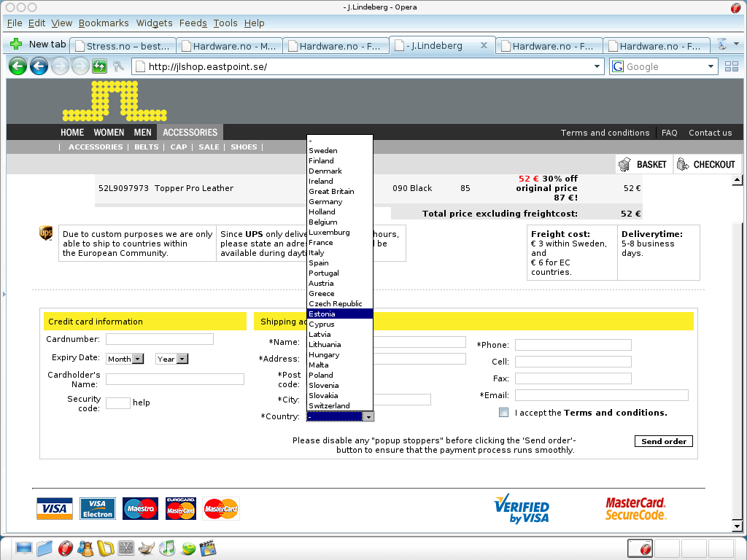747x560 pixels.
Task: Show desktop via taskbar monitor icon
Action: 24,548
